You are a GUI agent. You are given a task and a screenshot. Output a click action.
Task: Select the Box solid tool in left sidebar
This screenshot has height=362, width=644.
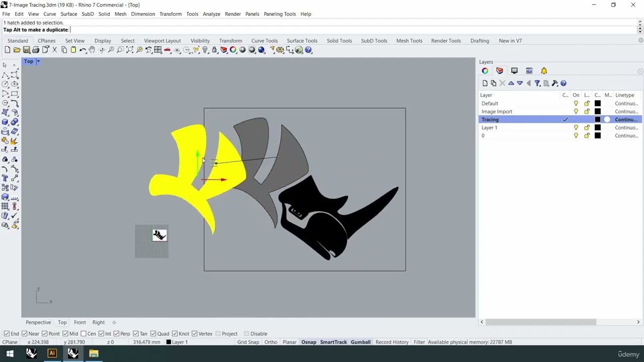5,122
